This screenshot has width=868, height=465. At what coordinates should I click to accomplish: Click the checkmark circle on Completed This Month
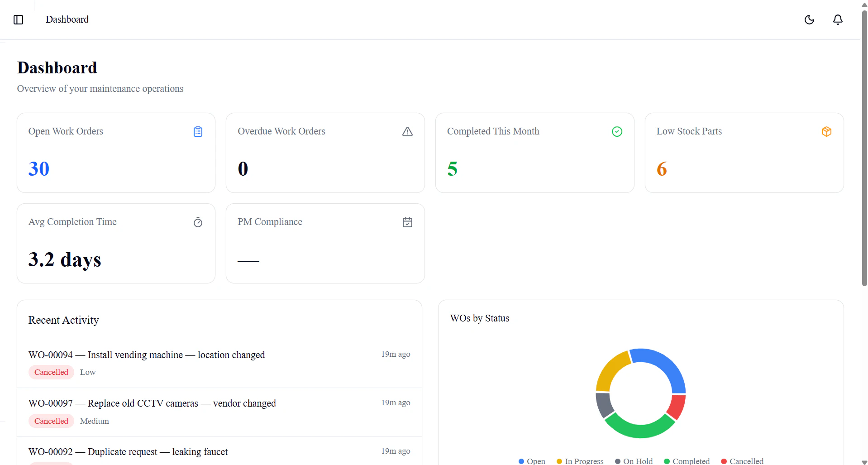pyautogui.click(x=617, y=132)
